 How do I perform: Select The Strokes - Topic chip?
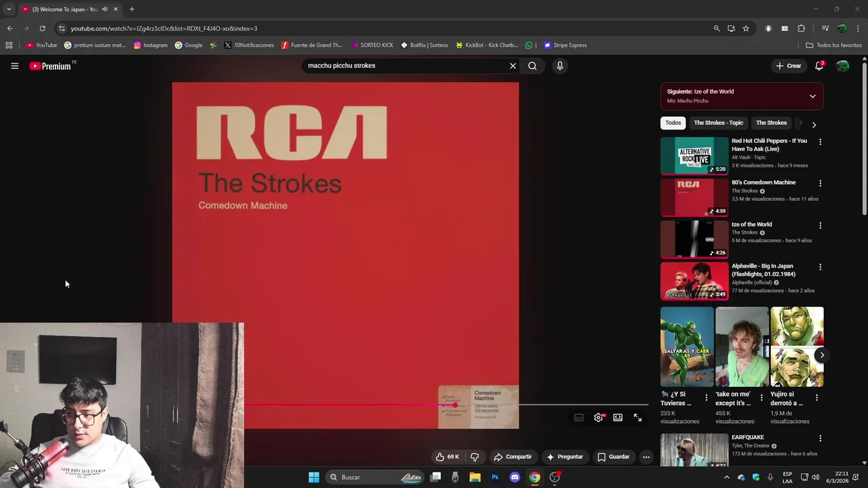tap(718, 123)
